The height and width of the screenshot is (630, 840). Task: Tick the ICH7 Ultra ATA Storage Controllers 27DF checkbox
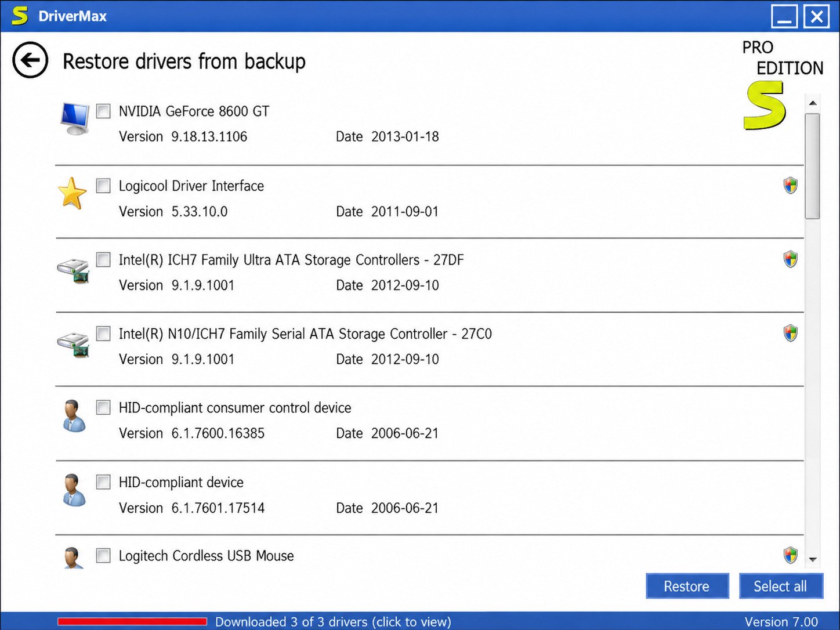(103, 259)
